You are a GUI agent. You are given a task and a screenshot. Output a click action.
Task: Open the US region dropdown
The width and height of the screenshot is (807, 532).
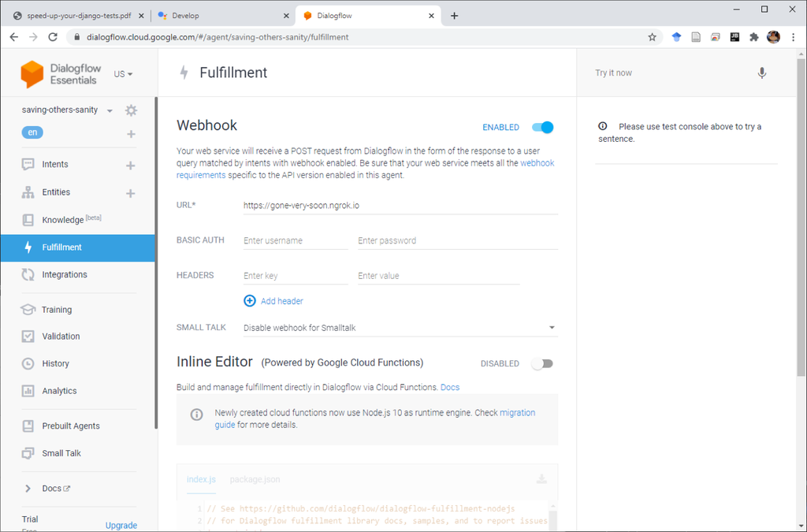[x=123, y=74]
